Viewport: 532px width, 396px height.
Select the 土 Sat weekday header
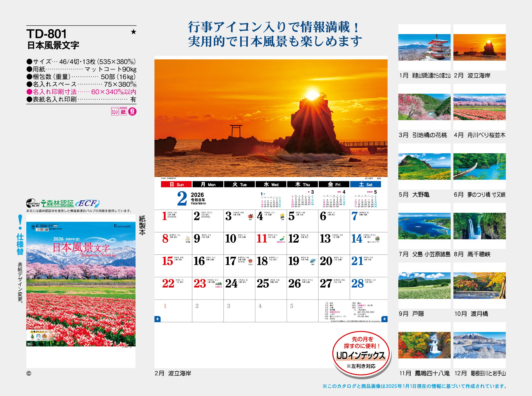(365, 184)
